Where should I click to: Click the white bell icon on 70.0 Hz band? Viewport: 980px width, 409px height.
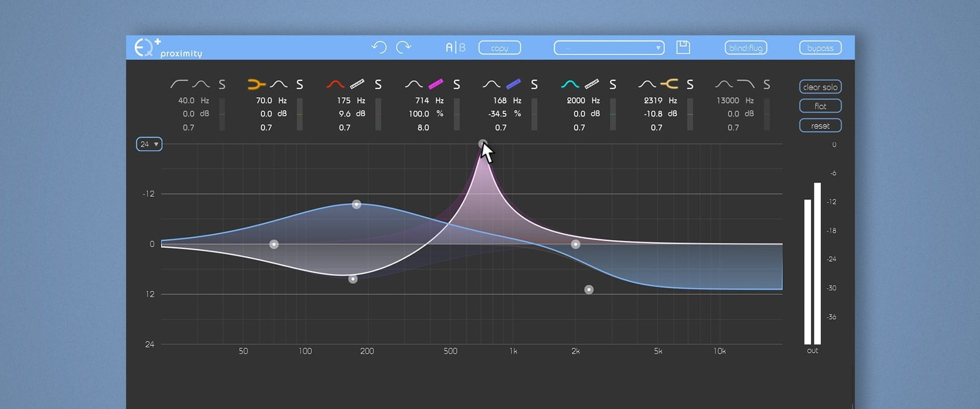pos(279,84)
